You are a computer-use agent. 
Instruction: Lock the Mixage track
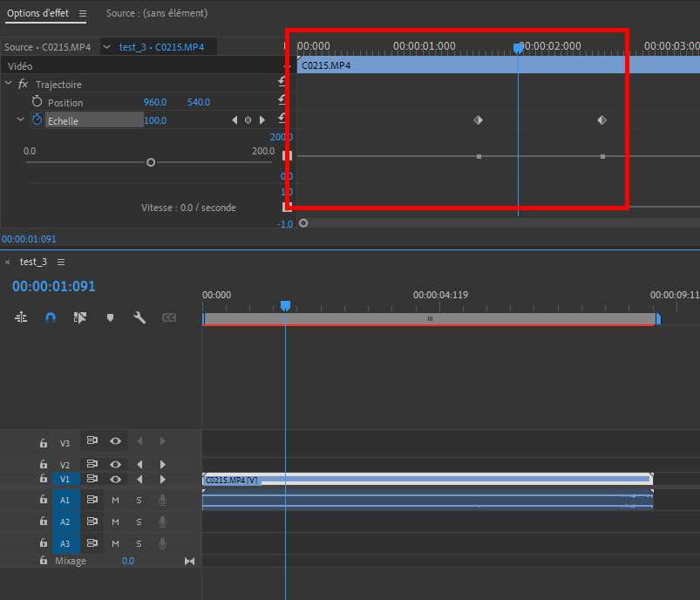(44, 560)
